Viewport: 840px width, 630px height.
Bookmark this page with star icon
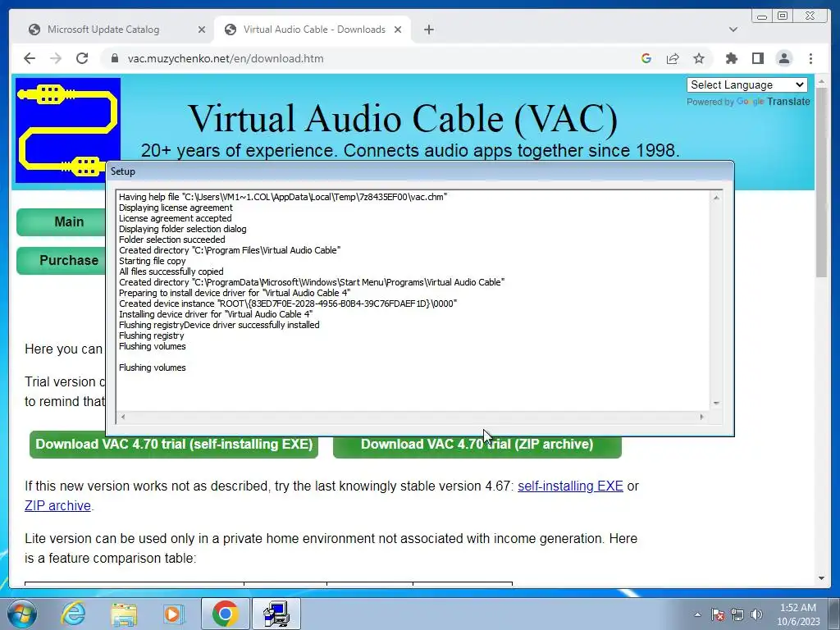699,58
